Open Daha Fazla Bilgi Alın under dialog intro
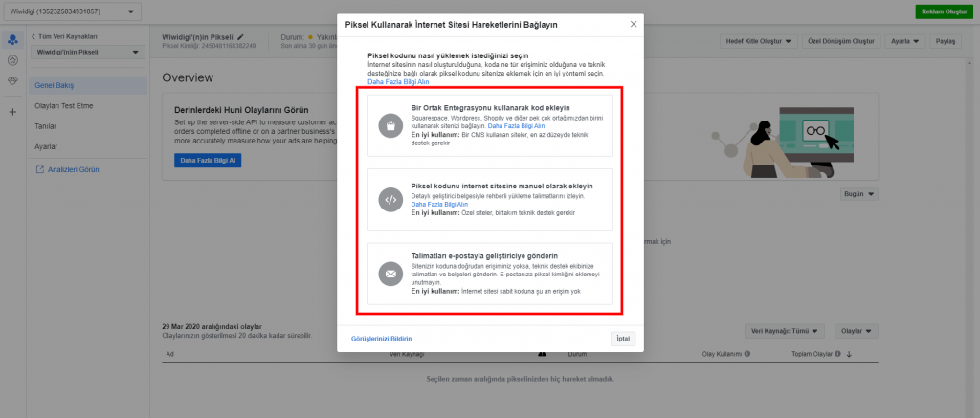980x418 pixels. click(398, 82)
